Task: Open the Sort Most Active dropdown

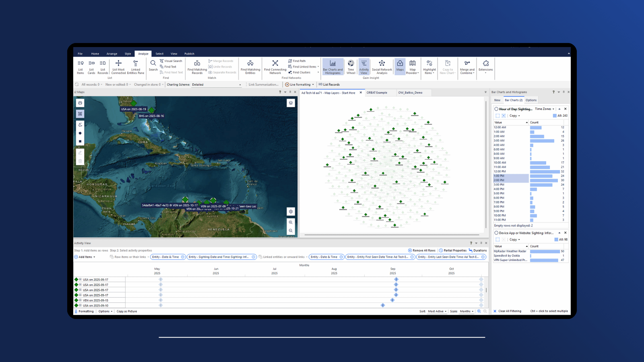Action: pos(437,311)
